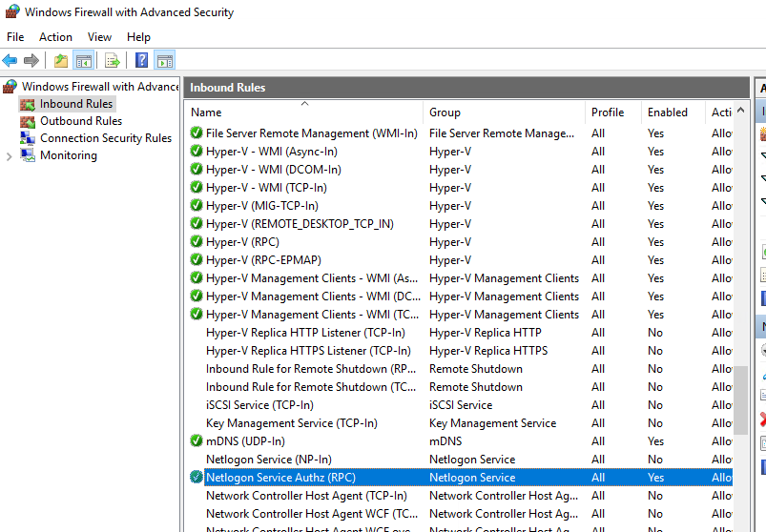Click the Export List toolbar icon
Viewport: 766px width, 532px height.
[x=113, y=60]
